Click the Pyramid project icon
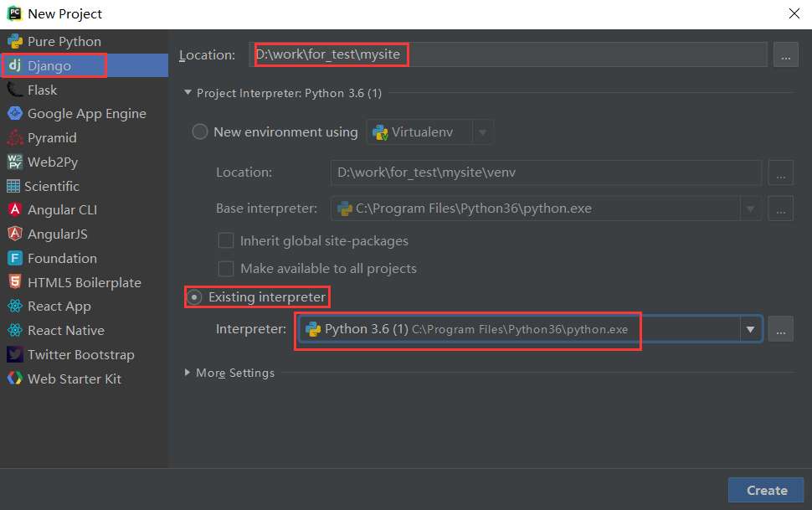Viewport: 812px width, 510px height. [15, 138]
